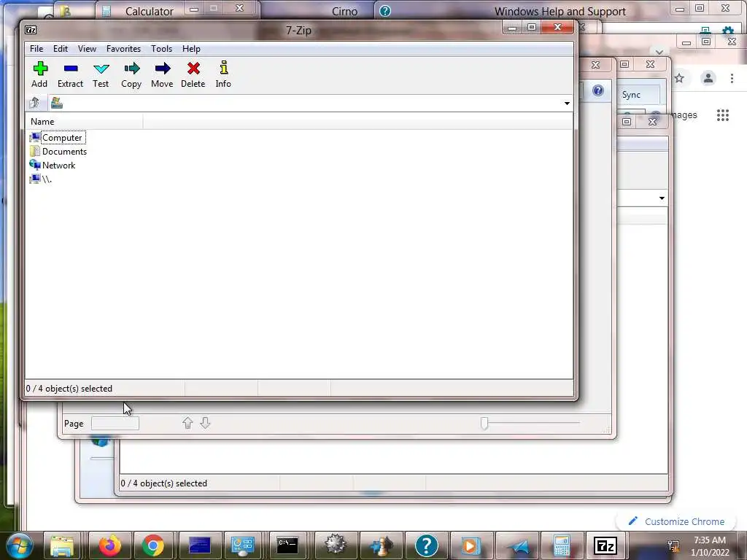Click the page down arrow next to Page
Image resolution: width=747 pixels, height=560 pixels.
click(205, 423)
